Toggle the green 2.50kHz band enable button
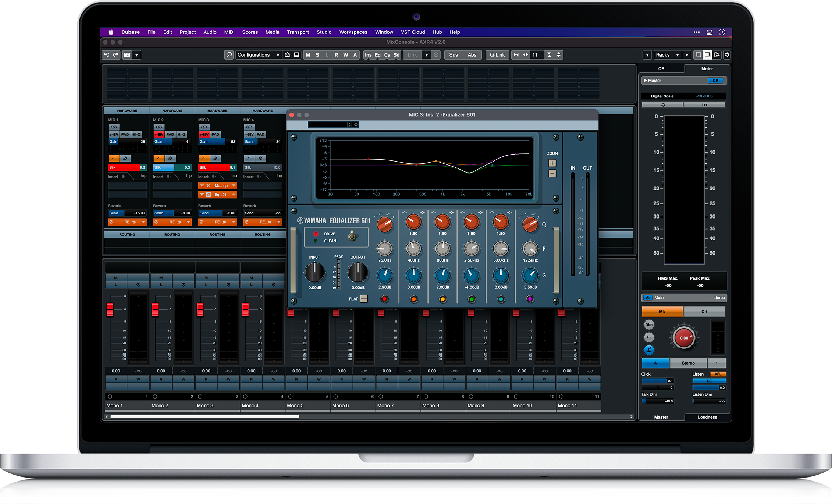Viewport: 832px width, 504px height. click(x=472, y=299)
